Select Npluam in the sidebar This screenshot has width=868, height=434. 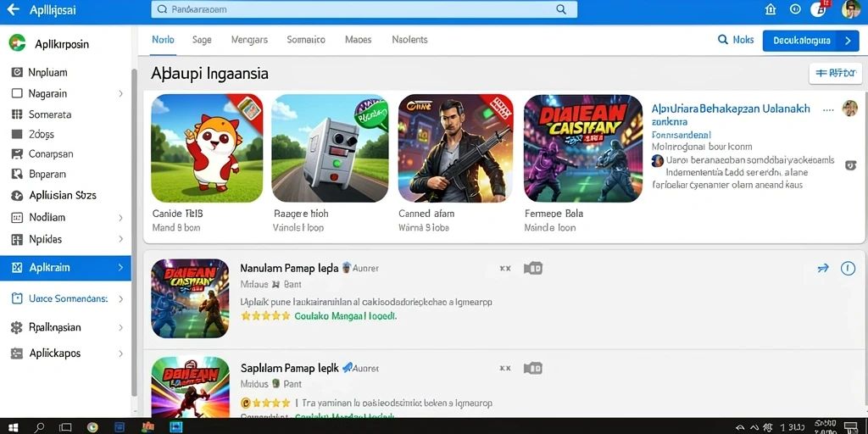pos(47,72)
